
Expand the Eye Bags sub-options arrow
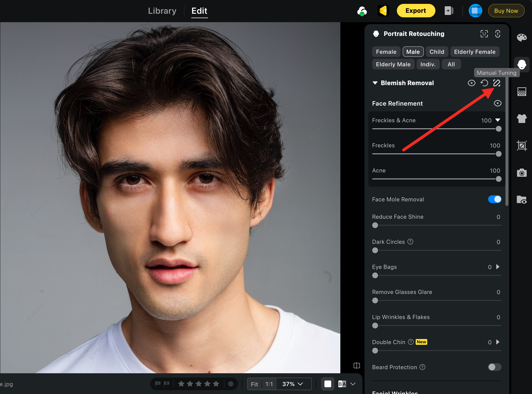tap(498, 267)
